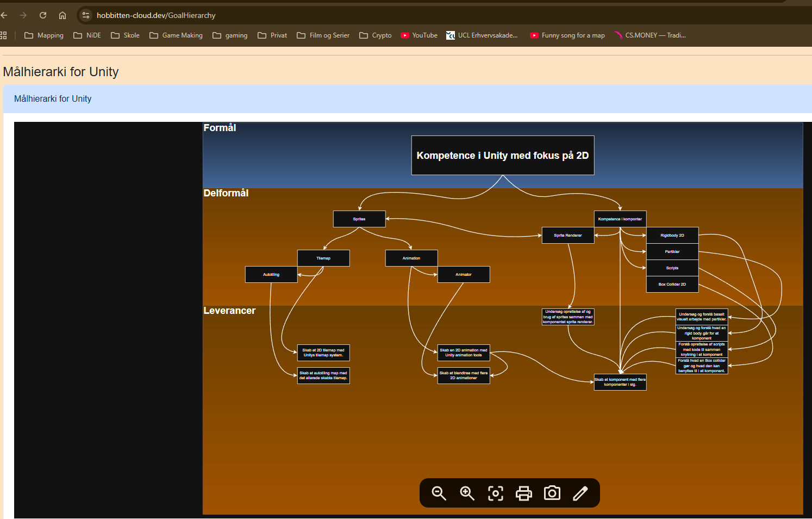Go to the browser home page icon
The image size is (812, 519).
[63, 15]
